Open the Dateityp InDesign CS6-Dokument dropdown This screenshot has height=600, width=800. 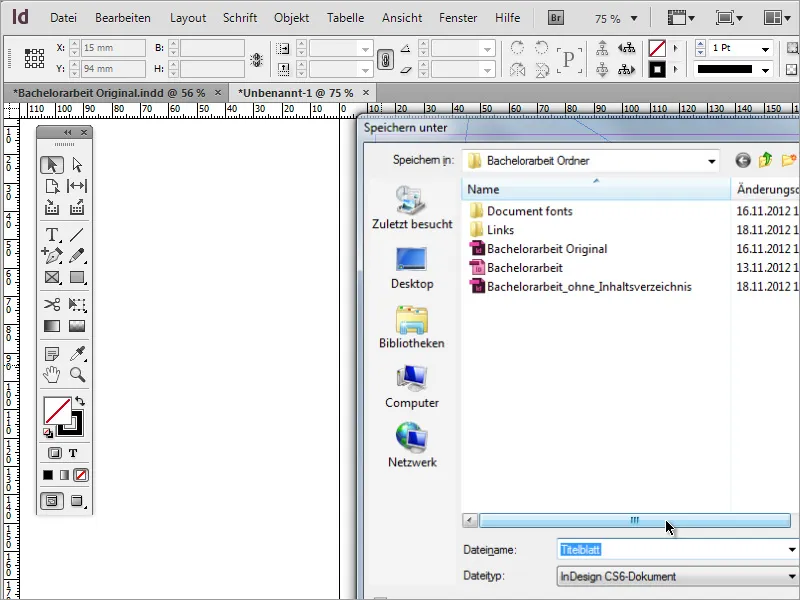point(792,577)
